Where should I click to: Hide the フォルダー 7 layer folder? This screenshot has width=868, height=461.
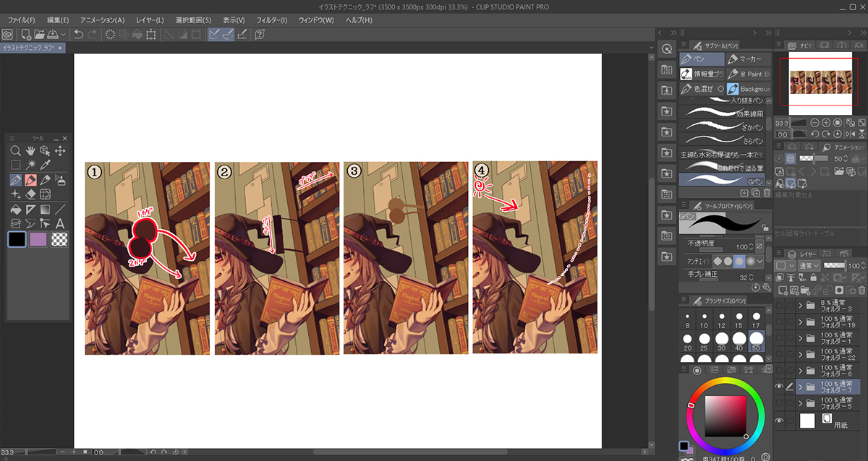click(779, 387)
